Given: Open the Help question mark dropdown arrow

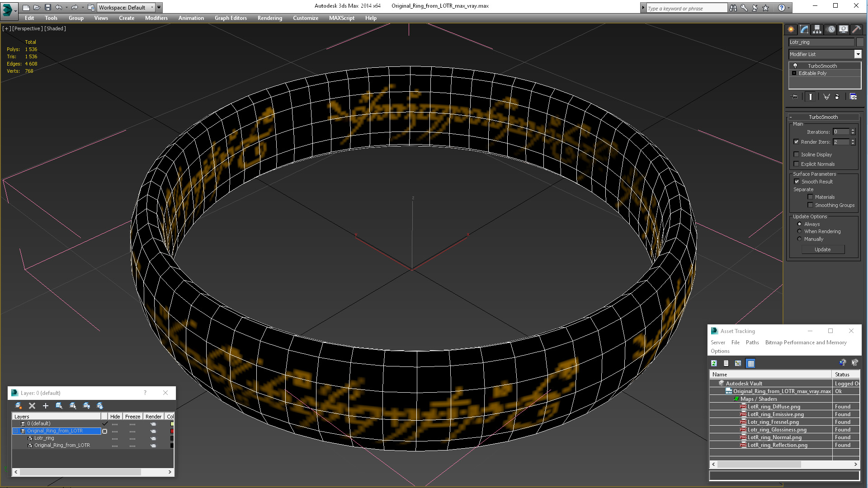Looking at the screenshot, I should (x=789, y=8).
